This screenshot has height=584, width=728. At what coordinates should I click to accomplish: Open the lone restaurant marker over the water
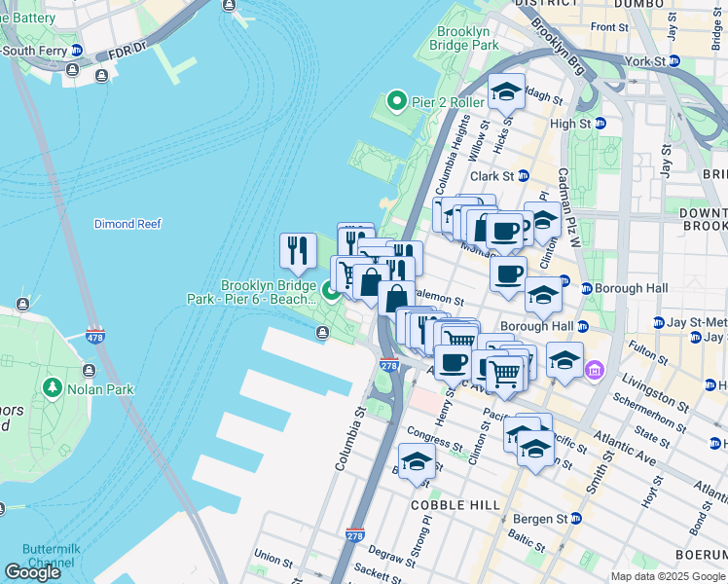[298, 251]
